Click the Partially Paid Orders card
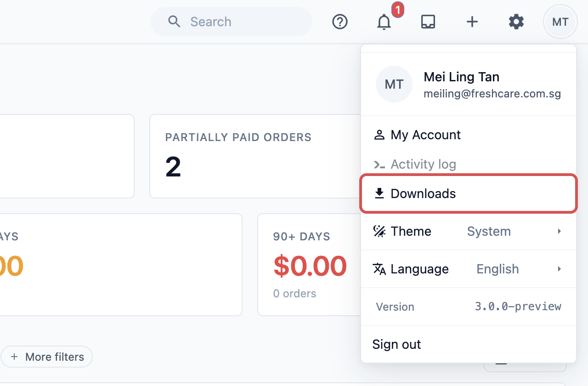Image resolution: width=588 pixels, height=386 pixels. pyautogui.click(x=255, y=156)
